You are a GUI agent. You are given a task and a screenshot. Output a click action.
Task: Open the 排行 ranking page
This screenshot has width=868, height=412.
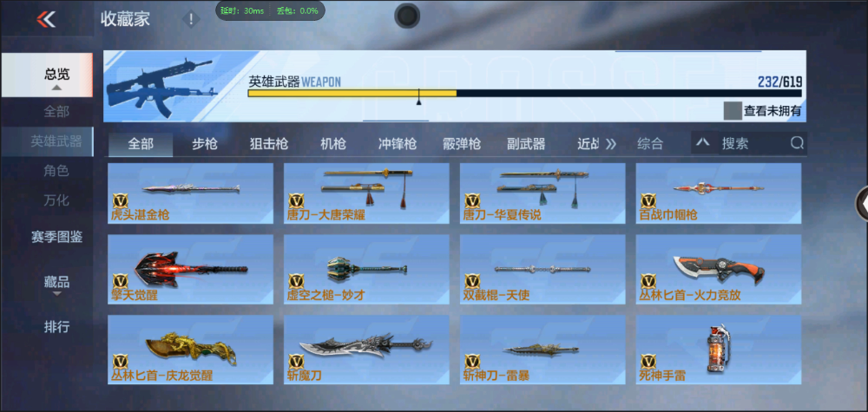click(56, 326)
